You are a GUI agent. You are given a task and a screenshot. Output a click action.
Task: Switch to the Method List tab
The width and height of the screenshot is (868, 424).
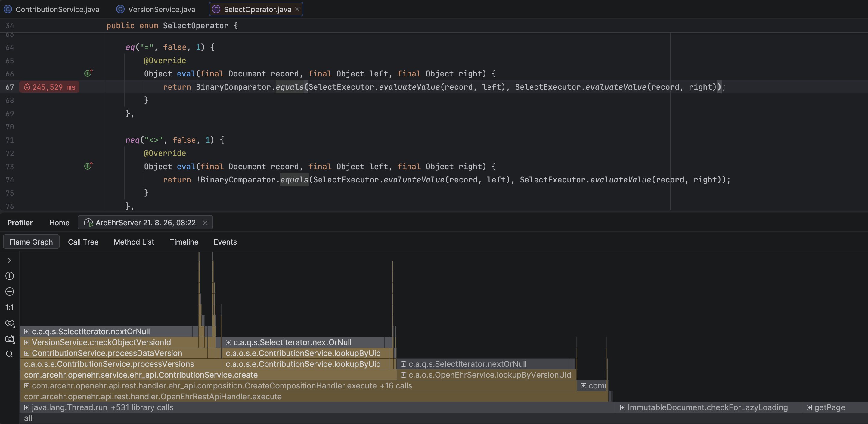[134, 242]
